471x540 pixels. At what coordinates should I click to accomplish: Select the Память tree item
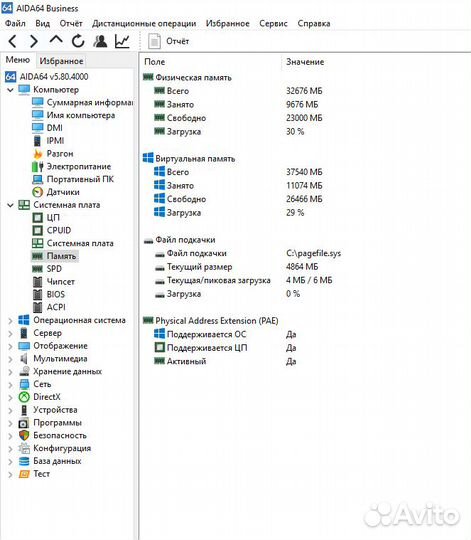54,256
